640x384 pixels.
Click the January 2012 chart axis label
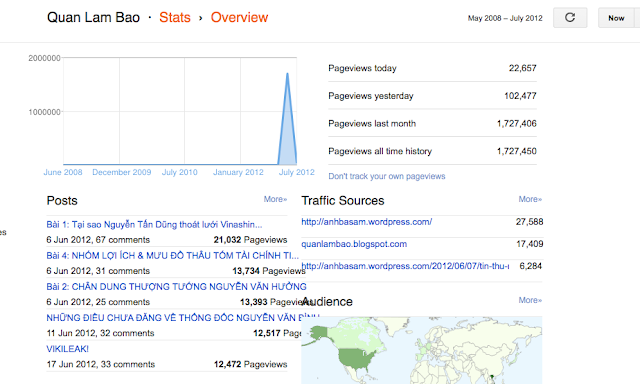click(238, 172)
